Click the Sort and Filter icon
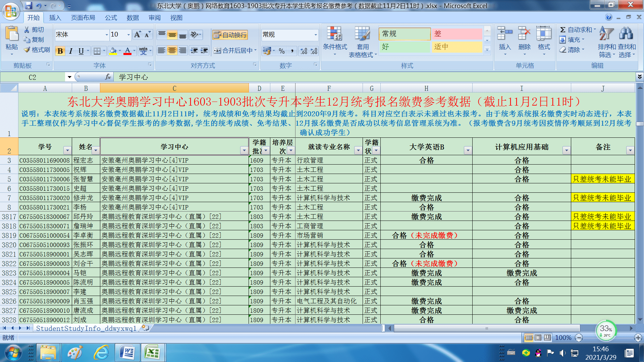 pos(606,34)
